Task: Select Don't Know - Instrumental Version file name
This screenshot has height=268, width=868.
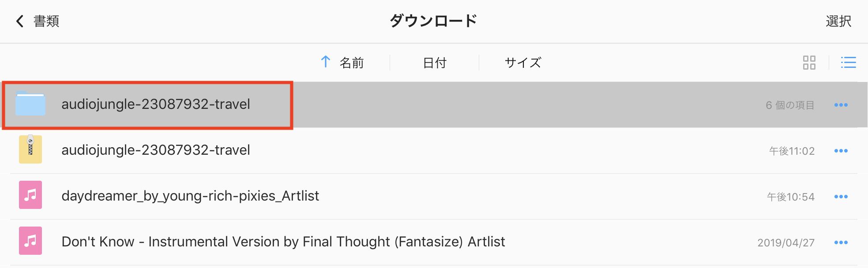Action: point(283,242)
